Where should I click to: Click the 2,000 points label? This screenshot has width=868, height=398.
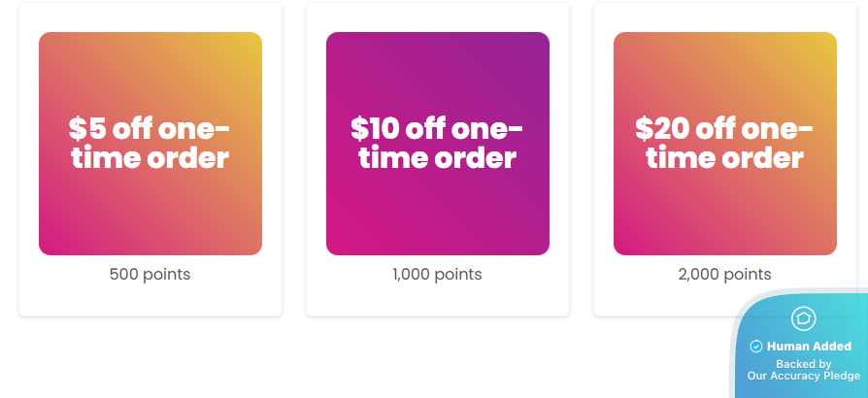725,275
